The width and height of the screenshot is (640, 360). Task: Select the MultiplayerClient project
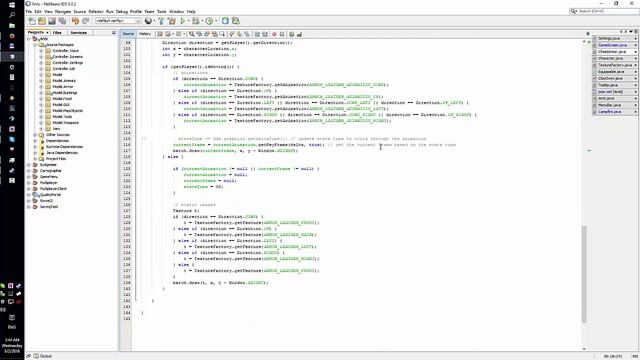point(53,189)
